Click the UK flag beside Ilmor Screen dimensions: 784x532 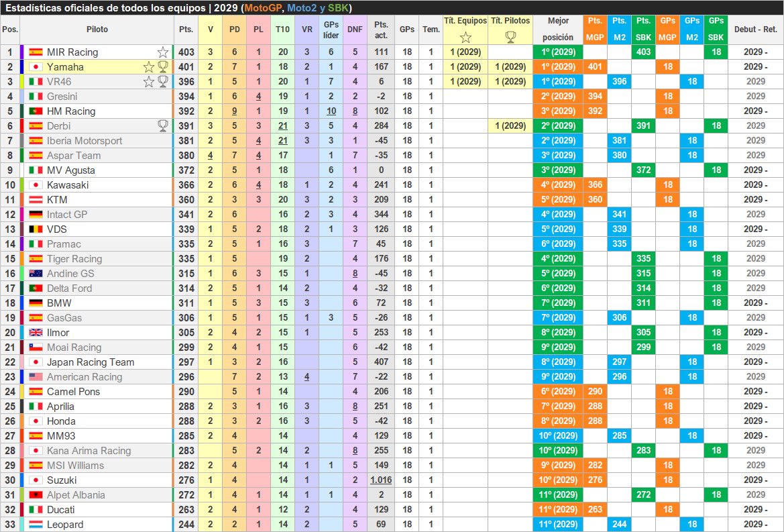pyautogui.click(x=36, y=333)
